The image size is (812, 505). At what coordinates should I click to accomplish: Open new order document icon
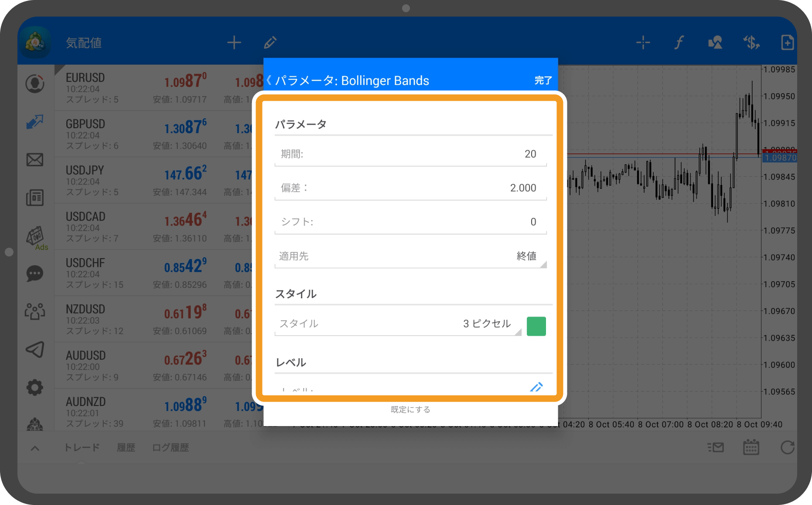pos(787,43)
